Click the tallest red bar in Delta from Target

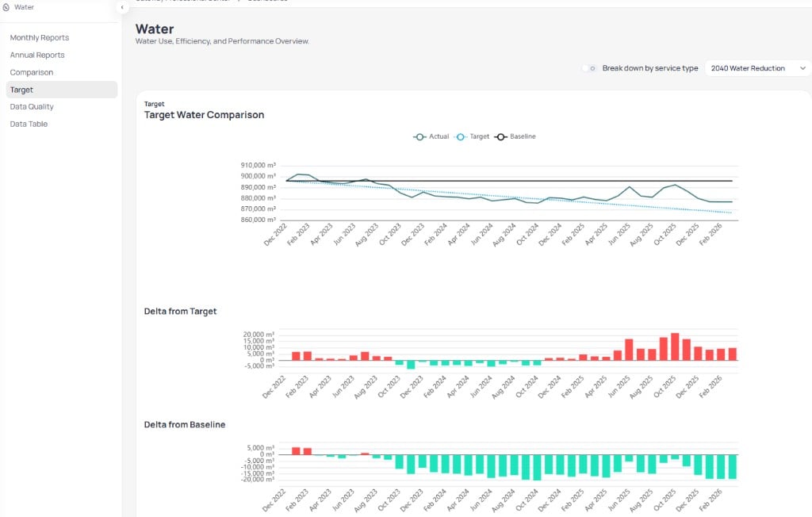tap(675, 347)
